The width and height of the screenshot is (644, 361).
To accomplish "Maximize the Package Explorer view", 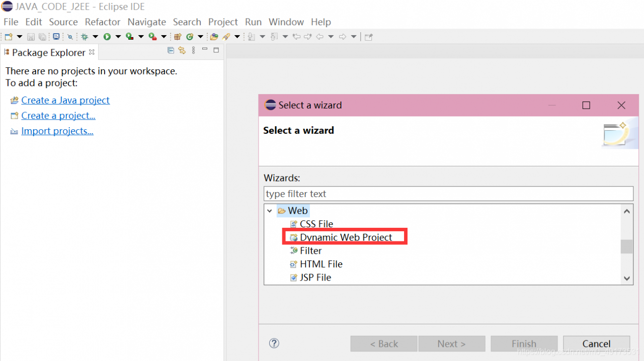I will [x=216, y=50].
